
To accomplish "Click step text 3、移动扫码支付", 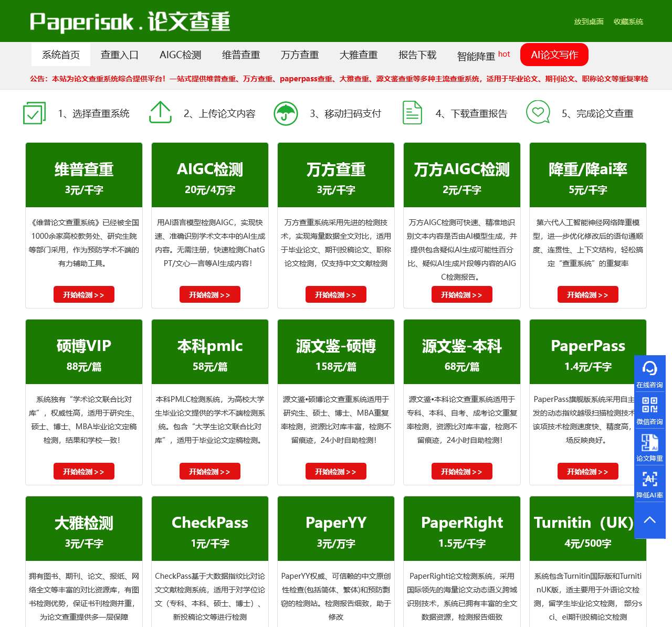I will [x=345, y=113].
